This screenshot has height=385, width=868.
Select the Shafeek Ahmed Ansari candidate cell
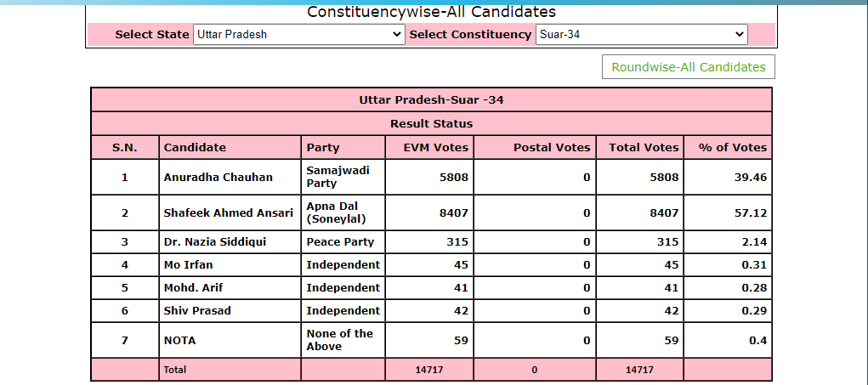230,213
